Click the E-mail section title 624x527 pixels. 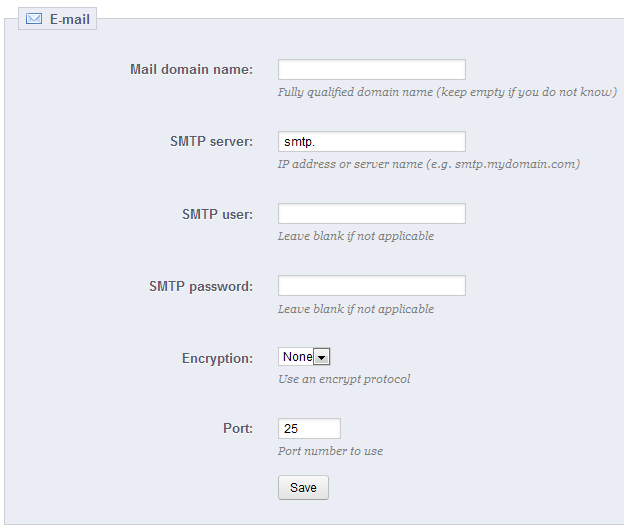pos(70,19)
